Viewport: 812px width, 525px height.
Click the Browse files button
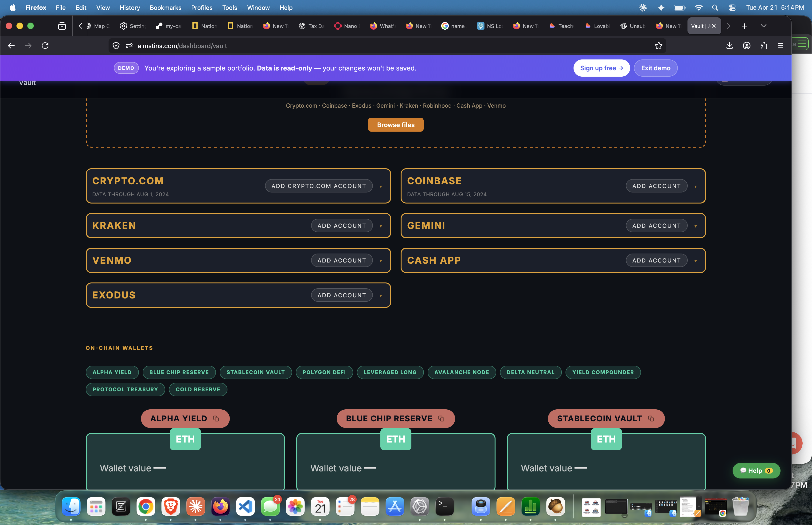(396, 125)
